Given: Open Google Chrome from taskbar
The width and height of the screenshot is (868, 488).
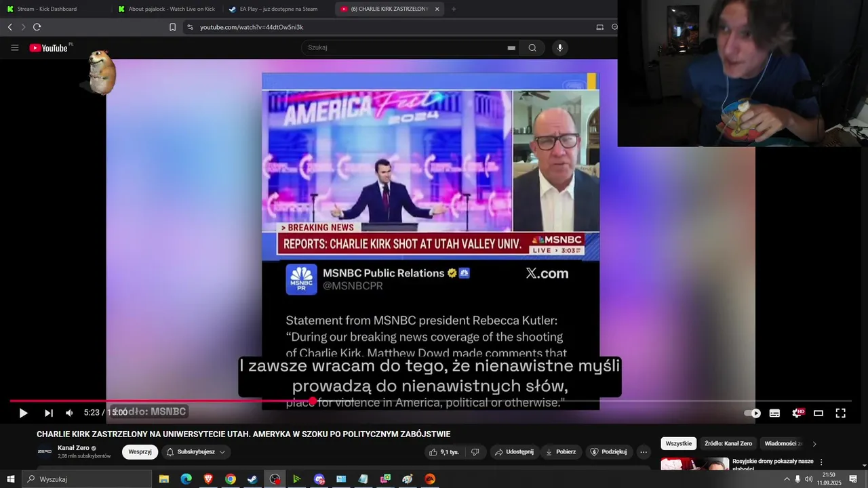Looking at the screenshot, I should 231,479.
